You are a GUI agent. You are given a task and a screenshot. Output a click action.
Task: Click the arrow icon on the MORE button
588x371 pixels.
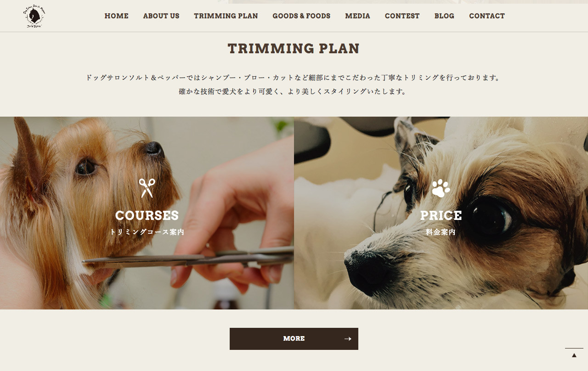348,339
